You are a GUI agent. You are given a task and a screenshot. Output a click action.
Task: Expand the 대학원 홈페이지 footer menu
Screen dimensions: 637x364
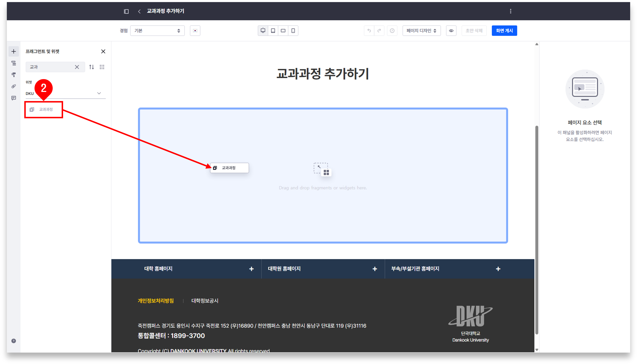(x=374, y=269)
